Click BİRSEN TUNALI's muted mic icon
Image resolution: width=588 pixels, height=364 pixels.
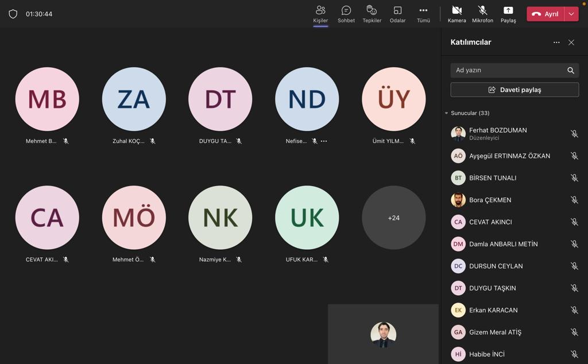[x=574, y=177]
